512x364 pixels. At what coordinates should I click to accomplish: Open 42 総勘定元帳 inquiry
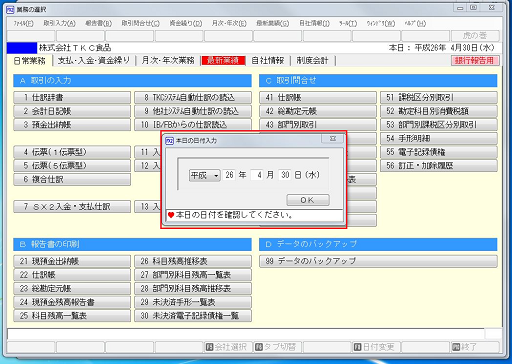(x=318, y=111)
